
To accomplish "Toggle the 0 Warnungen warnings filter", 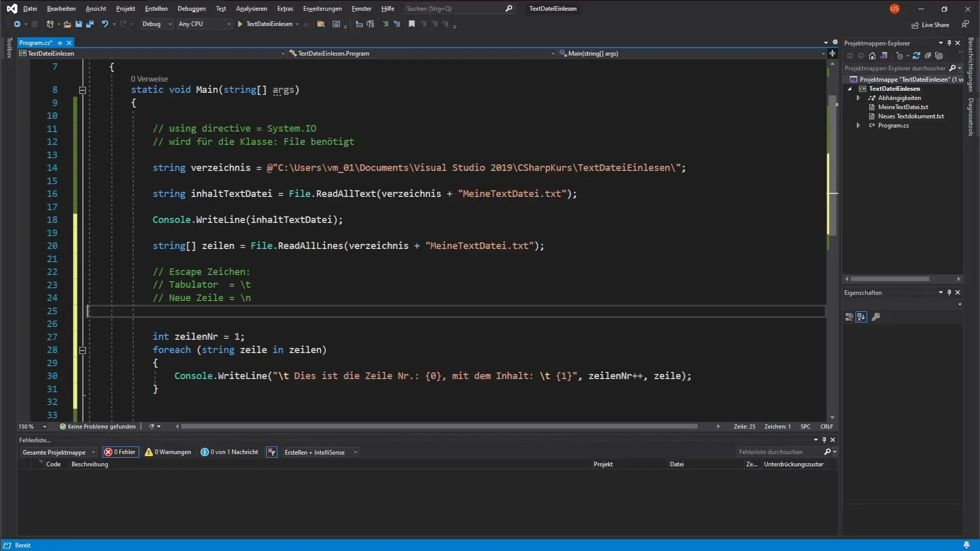I will (x=168, y=452).
